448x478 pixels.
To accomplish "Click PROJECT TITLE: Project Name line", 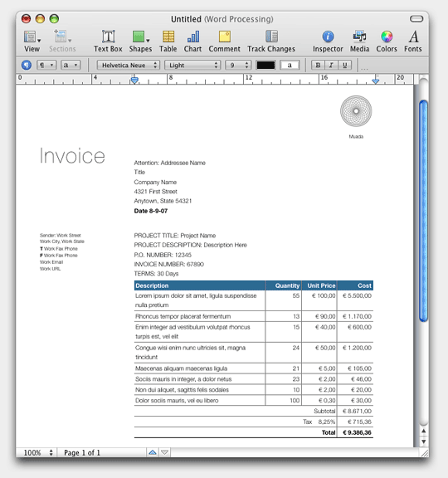I will [x=174, y=236].
